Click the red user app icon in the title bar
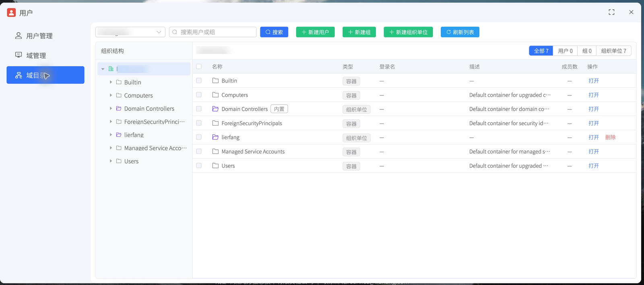 coord(11,12)
